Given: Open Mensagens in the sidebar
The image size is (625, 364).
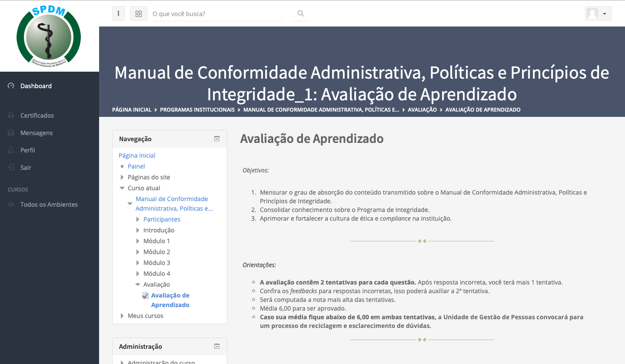Looking at the screenshot, I should click(37, 133).
